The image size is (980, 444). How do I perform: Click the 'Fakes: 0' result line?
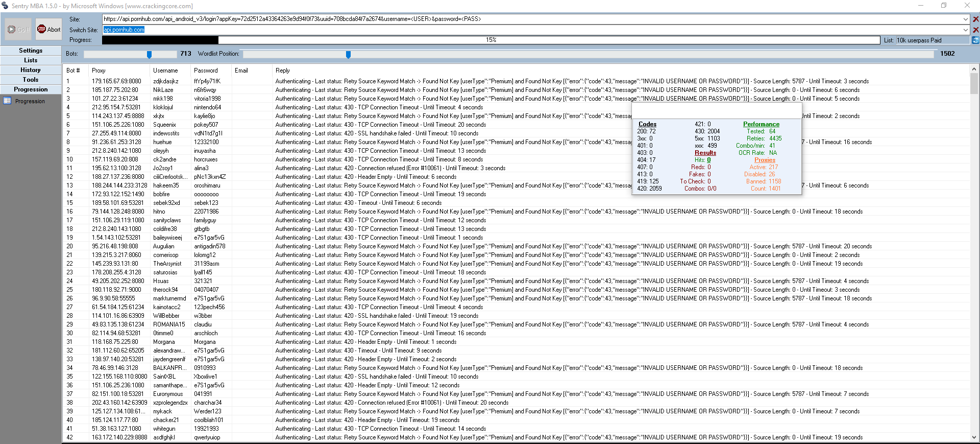(700, 174)
